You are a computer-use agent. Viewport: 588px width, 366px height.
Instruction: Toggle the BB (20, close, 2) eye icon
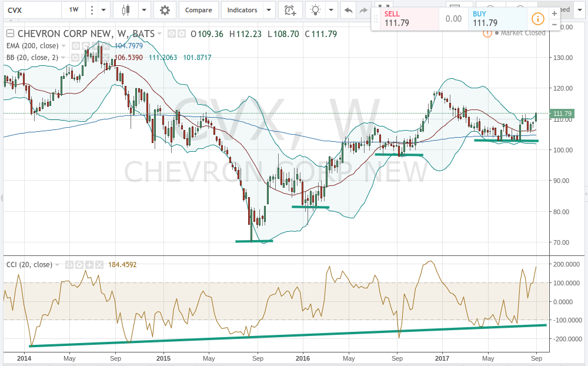click(76, 58)
